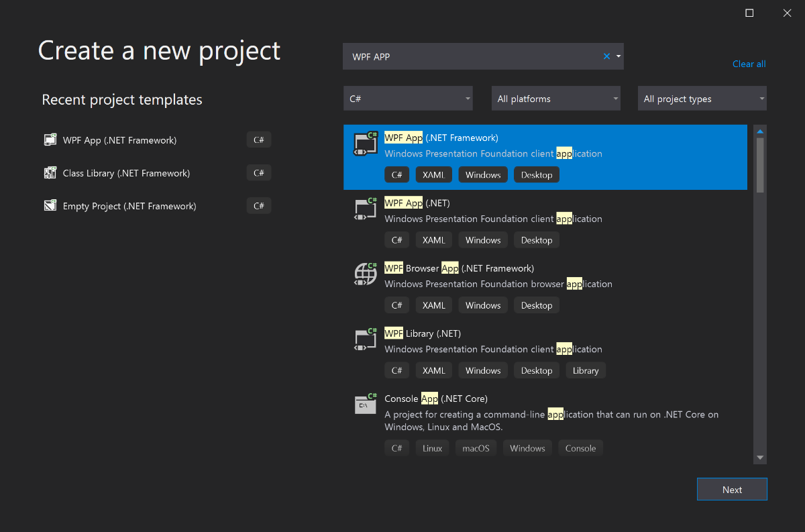This screenshot has width=805, height=532.
Task: Select WPF Browser App (.NET Framework) template
Action: [545, 288]
